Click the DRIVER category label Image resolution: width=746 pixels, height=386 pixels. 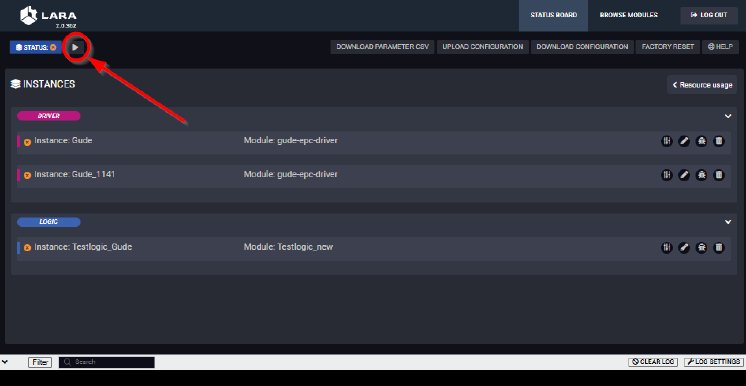[49, 116]
